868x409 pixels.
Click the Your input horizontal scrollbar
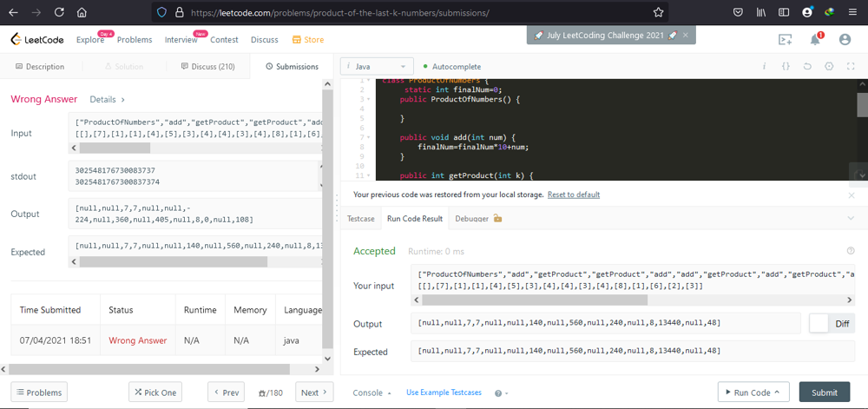click(x=534, y=300)
